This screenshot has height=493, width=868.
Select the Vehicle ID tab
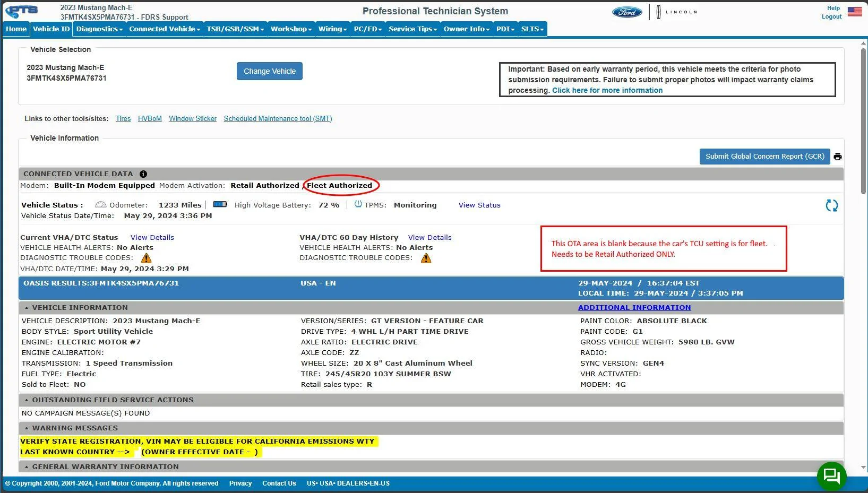[x=51, y=29]
